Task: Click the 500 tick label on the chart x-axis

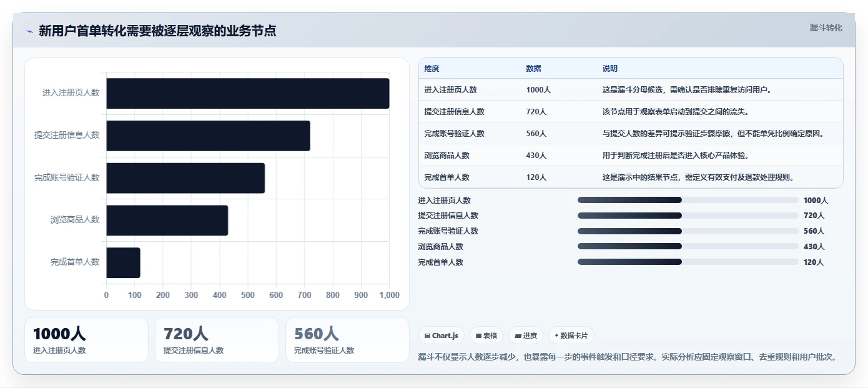Action: coord(248,296)
